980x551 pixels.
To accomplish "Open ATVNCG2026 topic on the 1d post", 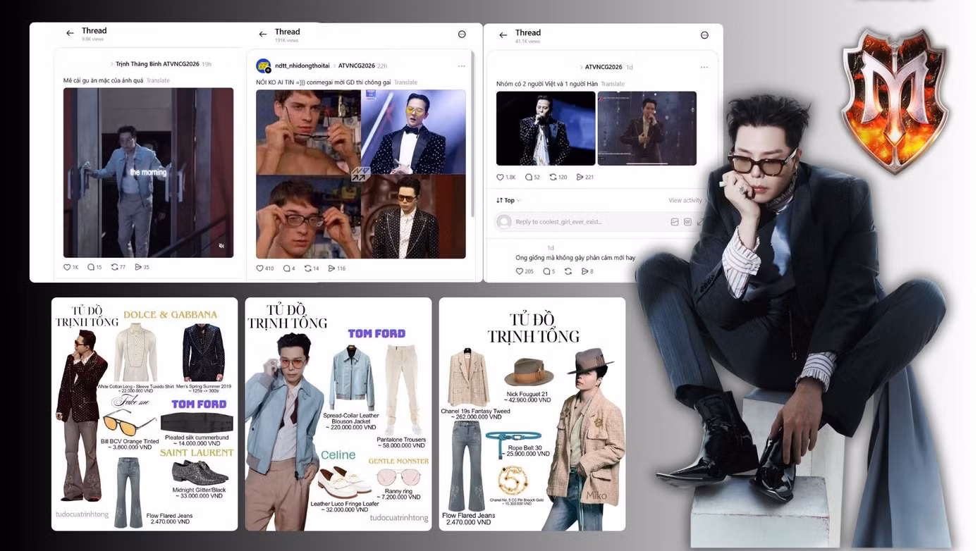I will pos(604,67).
